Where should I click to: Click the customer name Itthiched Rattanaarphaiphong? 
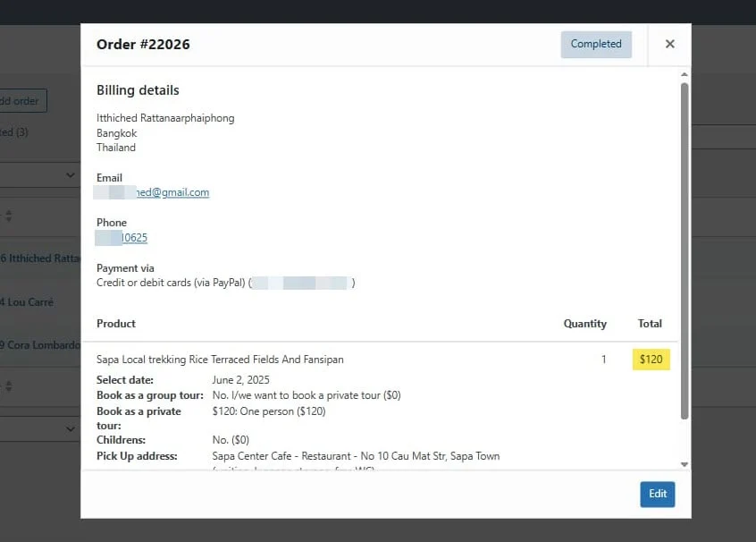click(x=165, y=118)
